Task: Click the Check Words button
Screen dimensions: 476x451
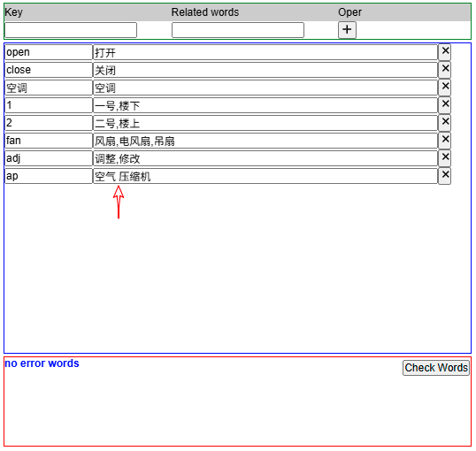Action: tap(436, 368)
